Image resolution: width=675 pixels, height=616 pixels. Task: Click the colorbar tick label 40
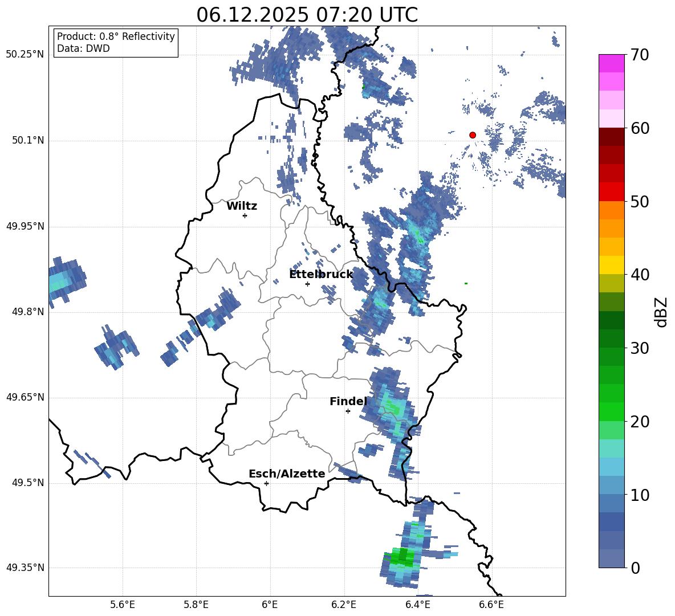coord(640,275)
